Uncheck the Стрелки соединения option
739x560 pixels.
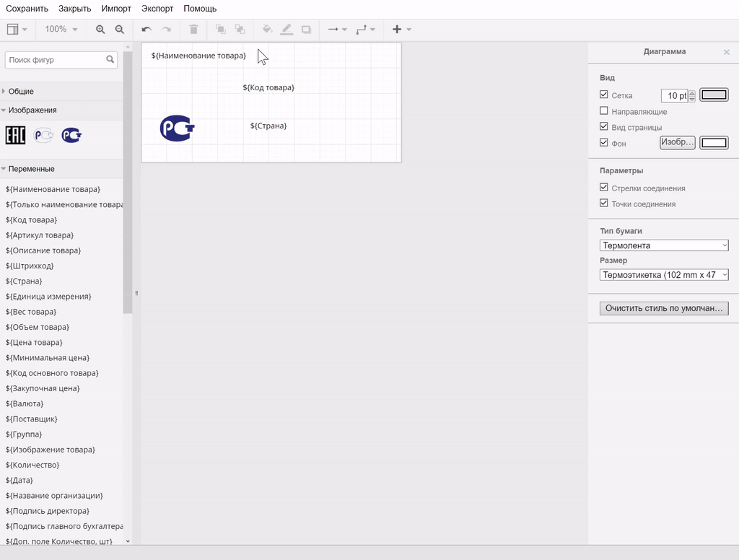click(604, 188)
